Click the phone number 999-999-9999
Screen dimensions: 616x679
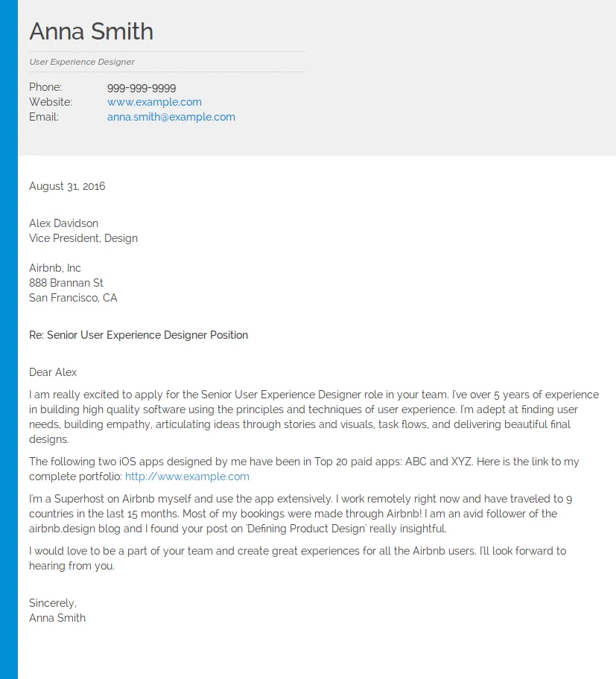pos(142,88)
